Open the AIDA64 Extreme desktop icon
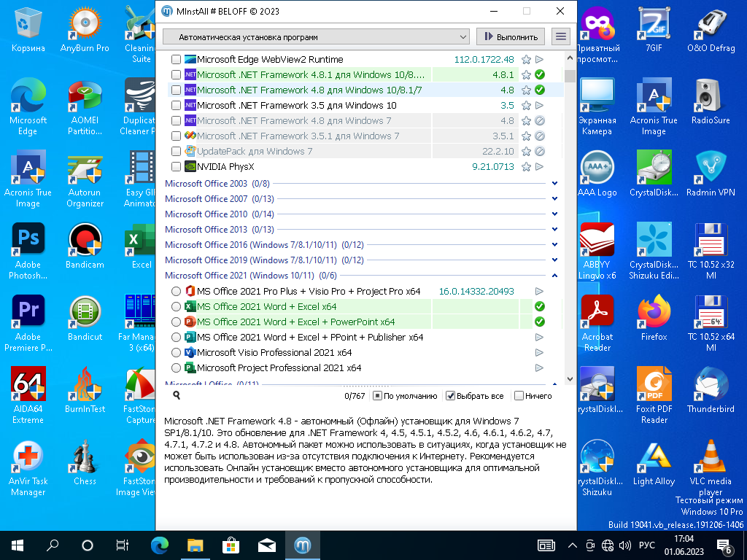Image resolution: width=747 pixels, height=560 pixels. (28, 396)
